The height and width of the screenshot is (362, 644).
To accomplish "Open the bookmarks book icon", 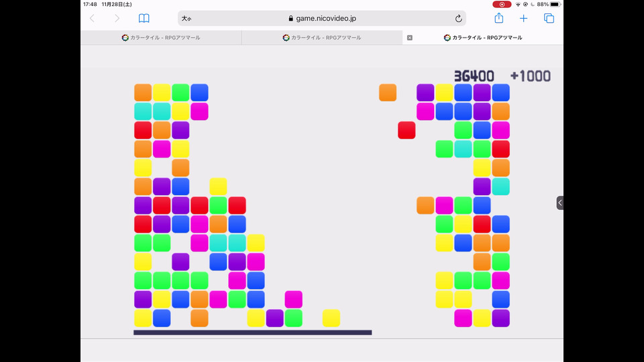I will [x=144, y=18].
